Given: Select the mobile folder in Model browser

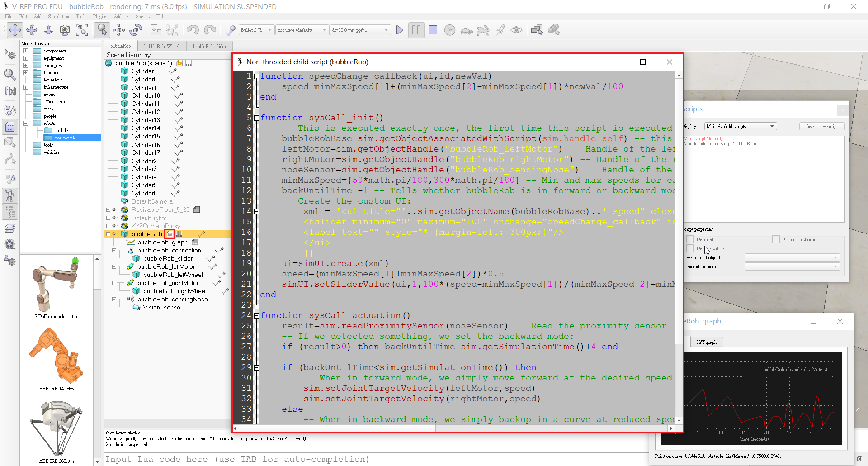Looking at the screenshot, I should click(x=61, y=130).
